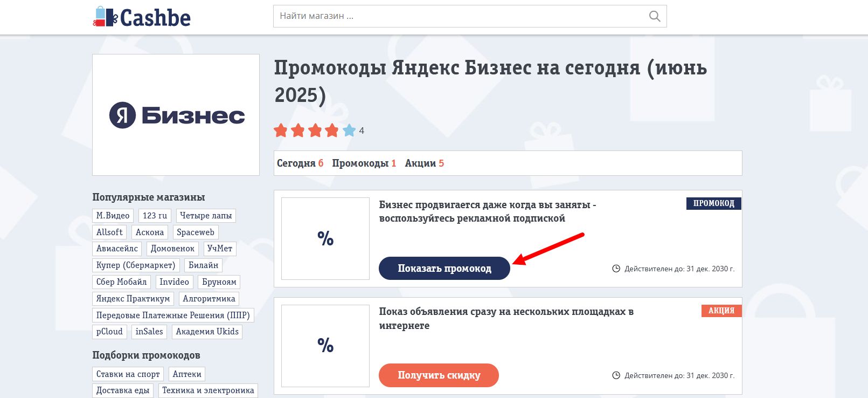Open the 'Бруноям' store tag

tap(219, 282)
